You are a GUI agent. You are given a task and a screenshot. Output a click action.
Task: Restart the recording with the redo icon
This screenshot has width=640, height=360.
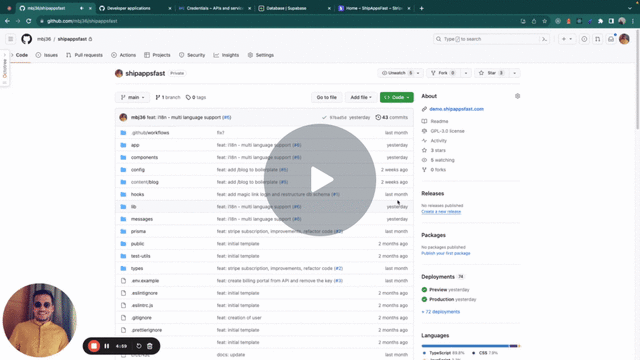coord(139,346)
